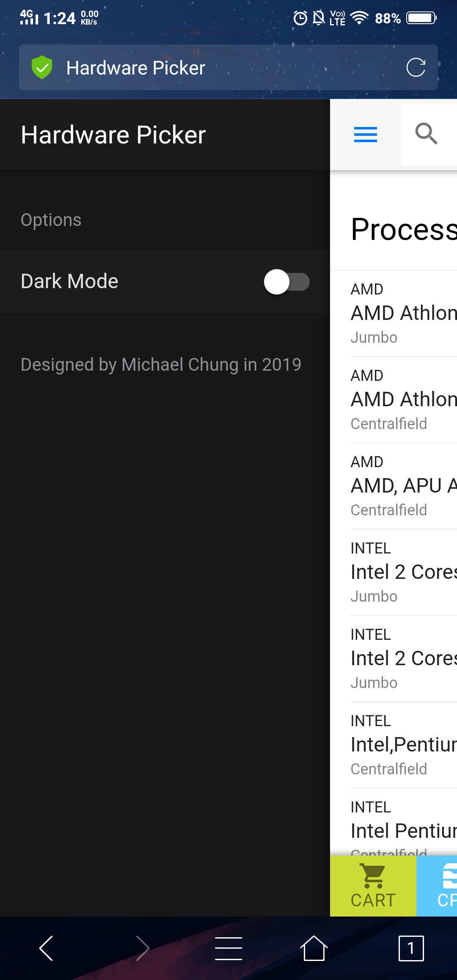Viewport: 457px width, 980px height.
Task: Open the first Intel 2 Cores Jumbo item
Action: pos(404,573)
